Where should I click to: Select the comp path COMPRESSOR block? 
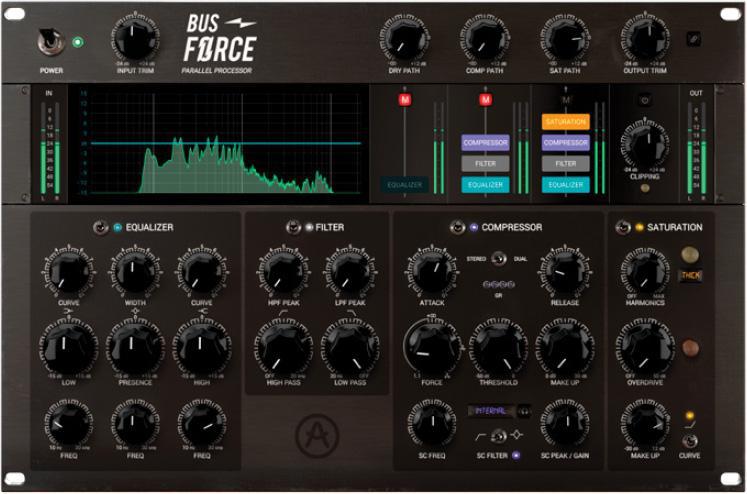pos(485,142)
